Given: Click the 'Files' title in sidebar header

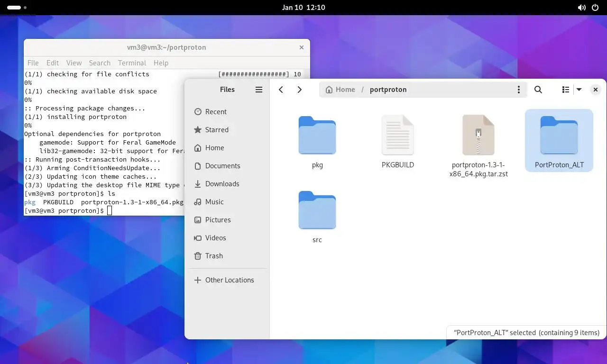Looking at the screenshot, I should point(227,90).
